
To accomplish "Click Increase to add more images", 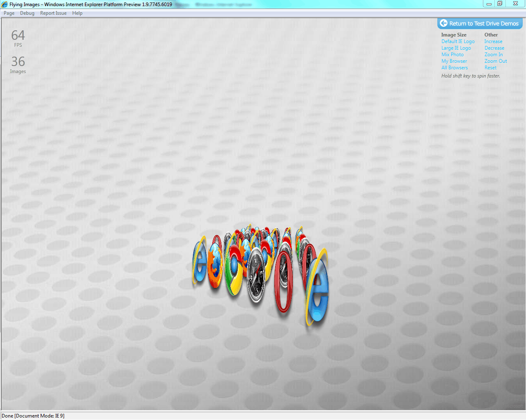I will click(x=493, y=41).
